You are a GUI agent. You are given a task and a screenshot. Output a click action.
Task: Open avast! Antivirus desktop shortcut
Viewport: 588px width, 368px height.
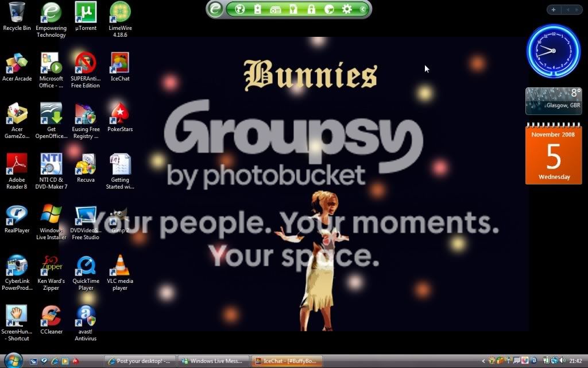click(86, 323)
